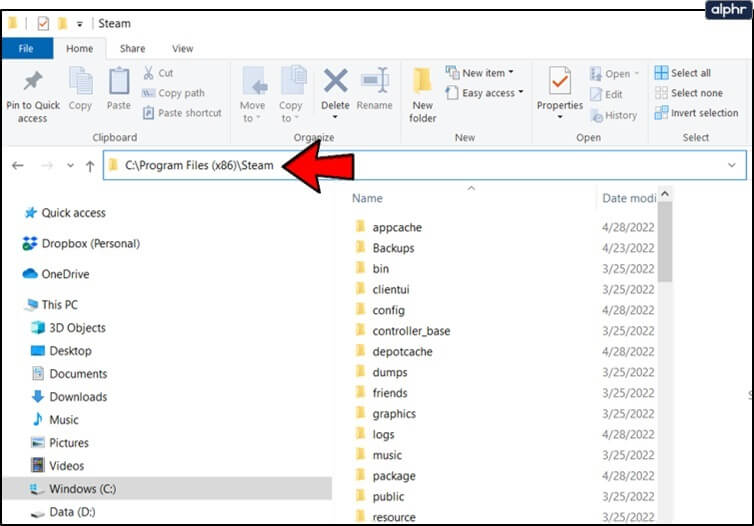
Task: Open the Properties dropdown arrow
Action: (x=560, y=117)
